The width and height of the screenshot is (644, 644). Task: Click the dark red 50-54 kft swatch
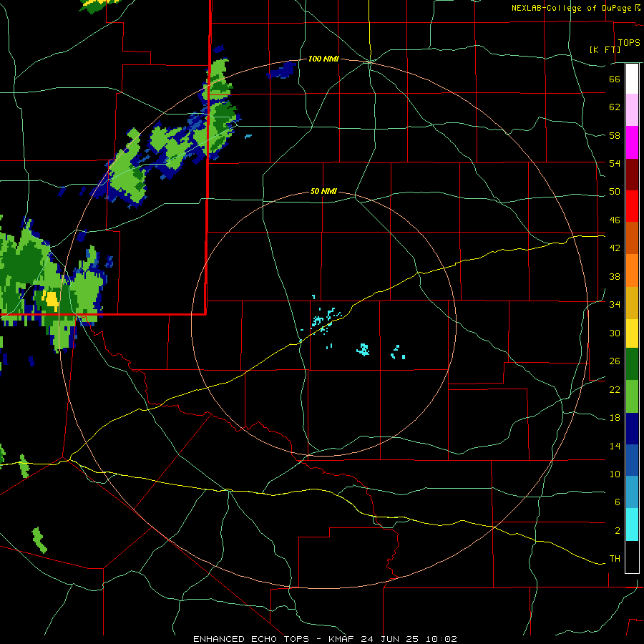point(632,174)
